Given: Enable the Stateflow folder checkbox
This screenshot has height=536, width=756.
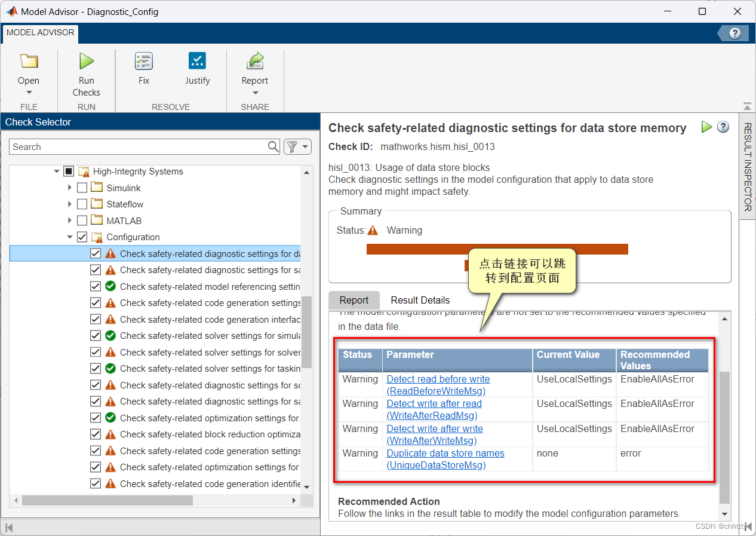Looking at the screenshot, I should click(82, 204).
